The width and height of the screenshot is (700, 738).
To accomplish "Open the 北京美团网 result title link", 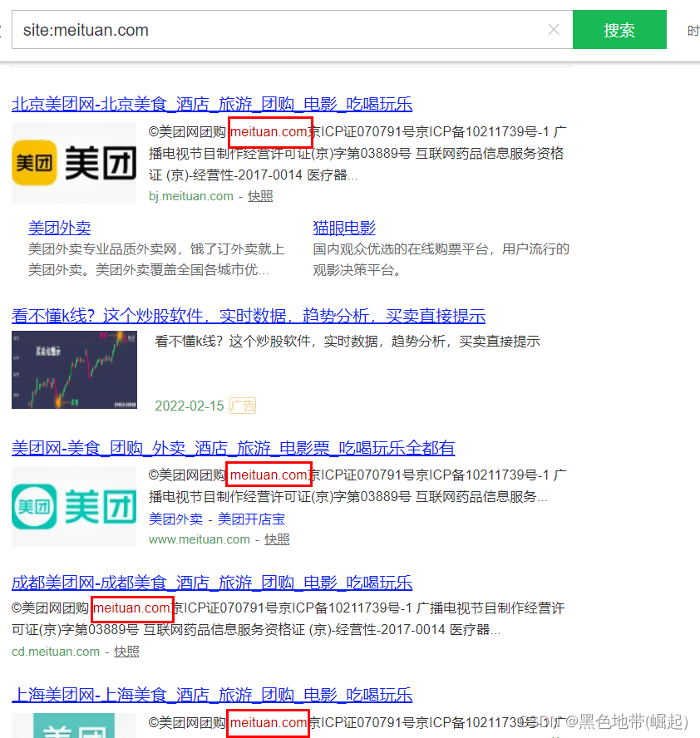I will click(212, 104).
